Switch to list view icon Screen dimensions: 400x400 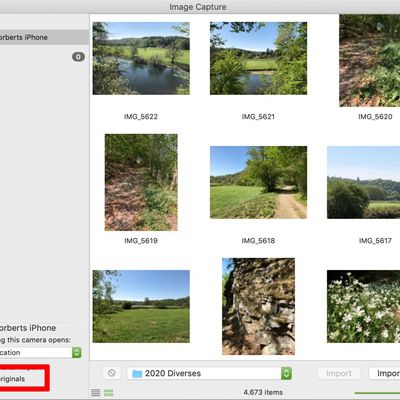[96, 393]
